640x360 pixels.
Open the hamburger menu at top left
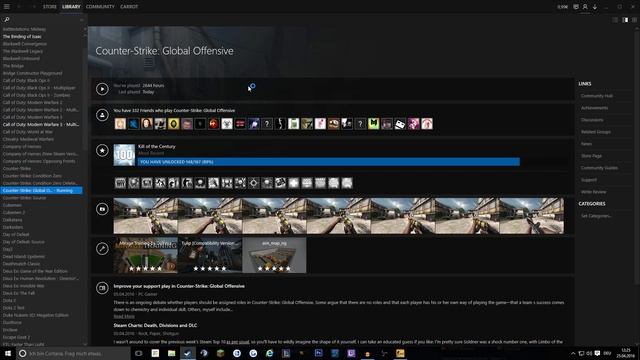(x=7, y=7)
